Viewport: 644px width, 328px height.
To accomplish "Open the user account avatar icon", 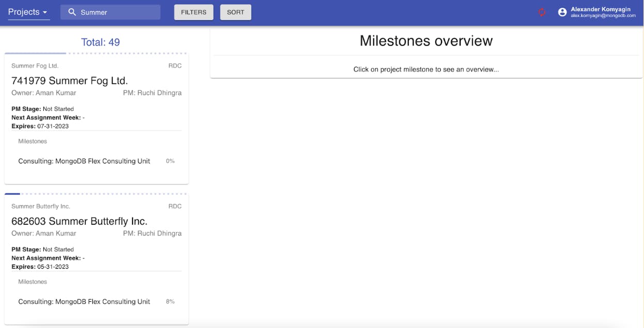I will point(562,12).
